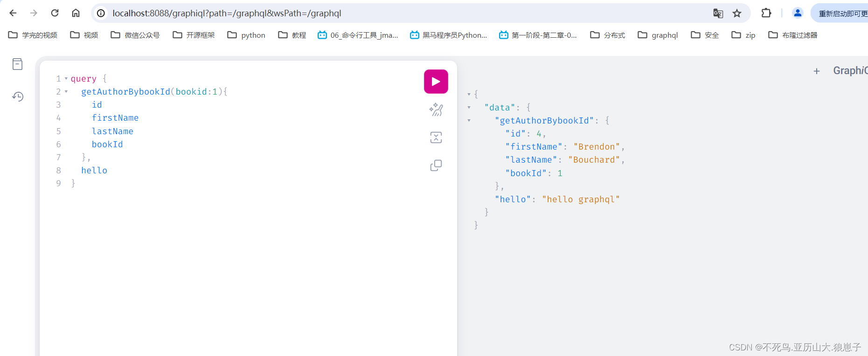Click getAuthorBybookId in the query editor
This screenshot has width=868, height=356.
point(125,92)
